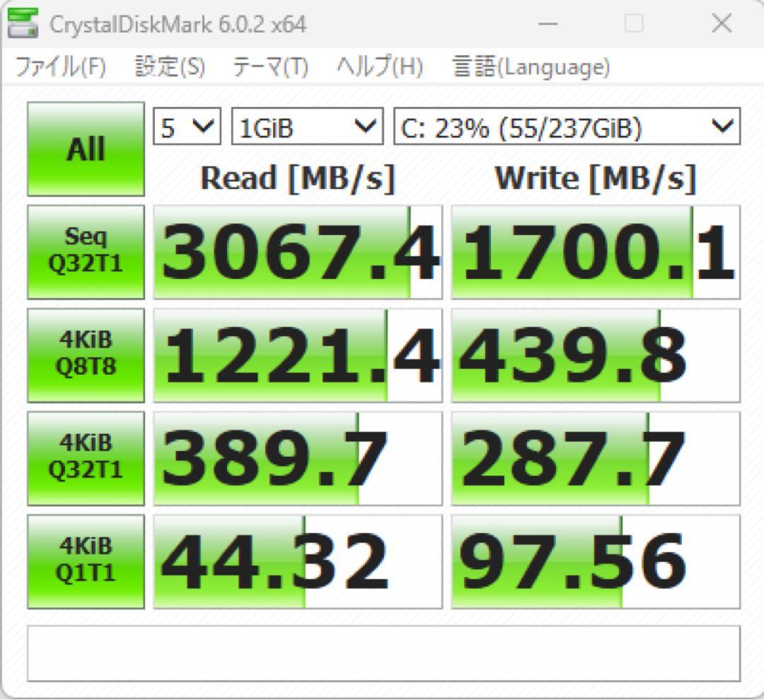This screenshot has width=764, height=700.
Task: Open the ファイル(F) menu
Action: 62,67
